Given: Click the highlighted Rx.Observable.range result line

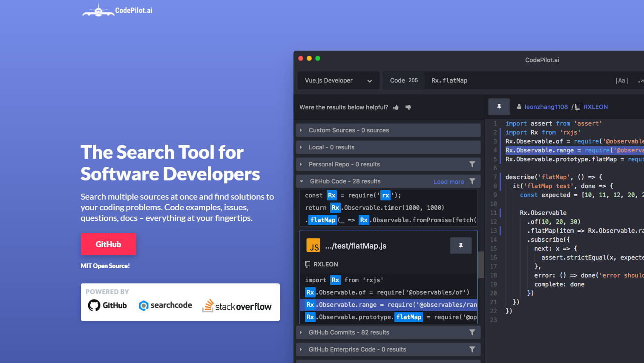Looking at the screenshot, I should coord(388,305).
